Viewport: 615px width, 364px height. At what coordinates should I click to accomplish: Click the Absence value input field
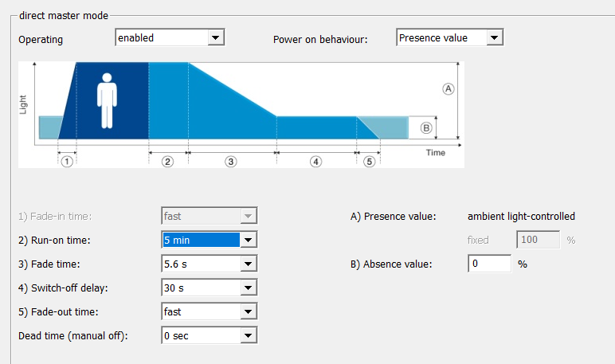point(489,264)
